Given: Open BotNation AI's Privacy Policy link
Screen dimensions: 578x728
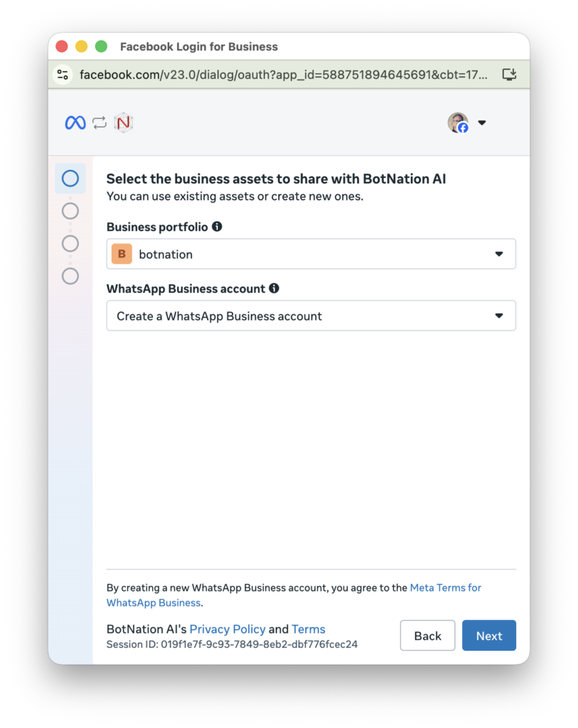Looking at the screenshot, I should point(228,629).
